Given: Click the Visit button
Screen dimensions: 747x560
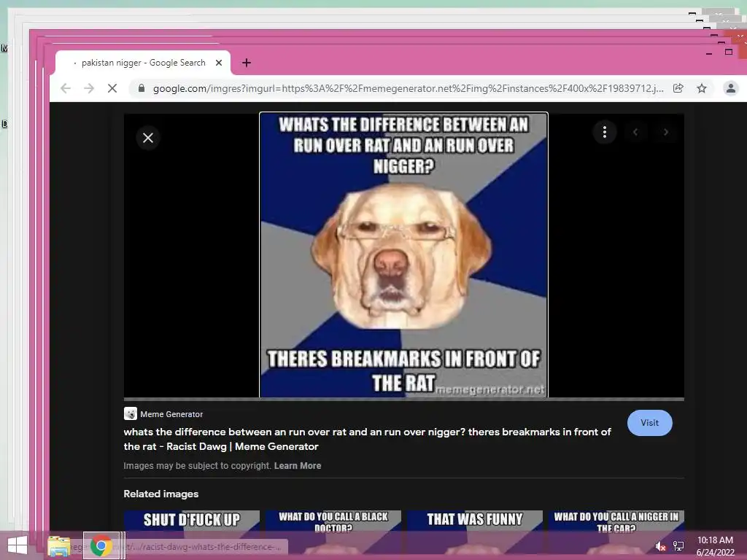Looking at the screenshot, I should [649, 423].
